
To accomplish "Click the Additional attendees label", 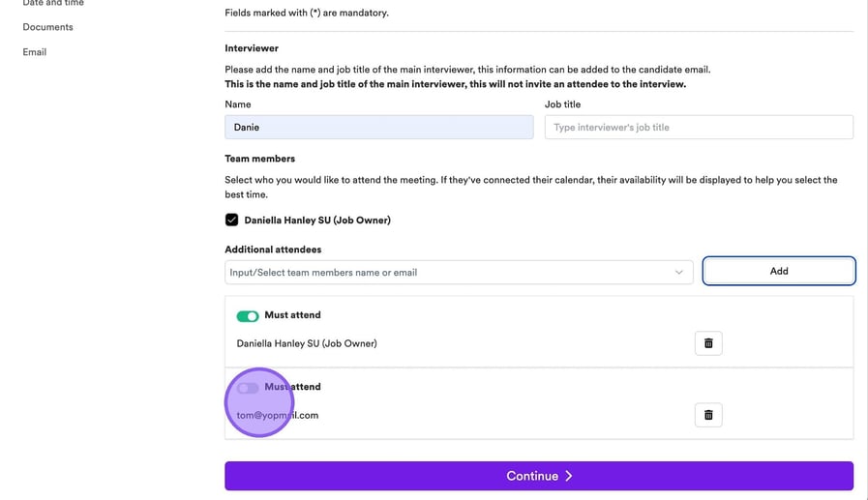I will coord(273,250).
